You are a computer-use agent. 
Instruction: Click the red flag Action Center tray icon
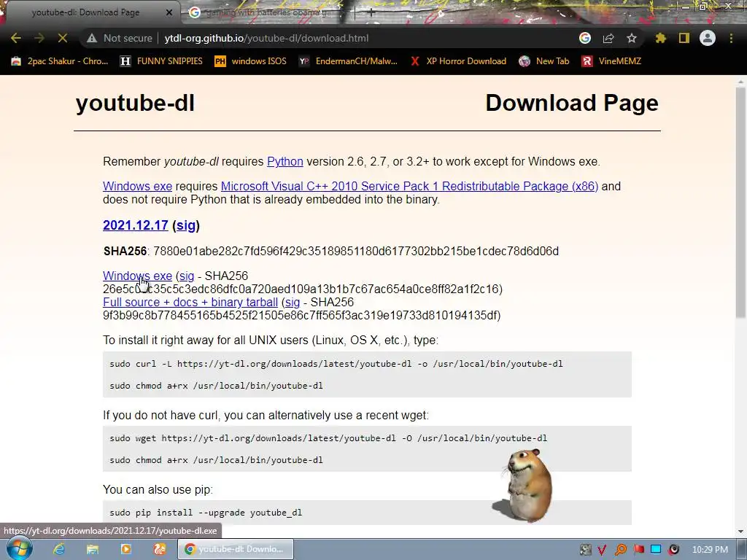[x=638, y=550]
